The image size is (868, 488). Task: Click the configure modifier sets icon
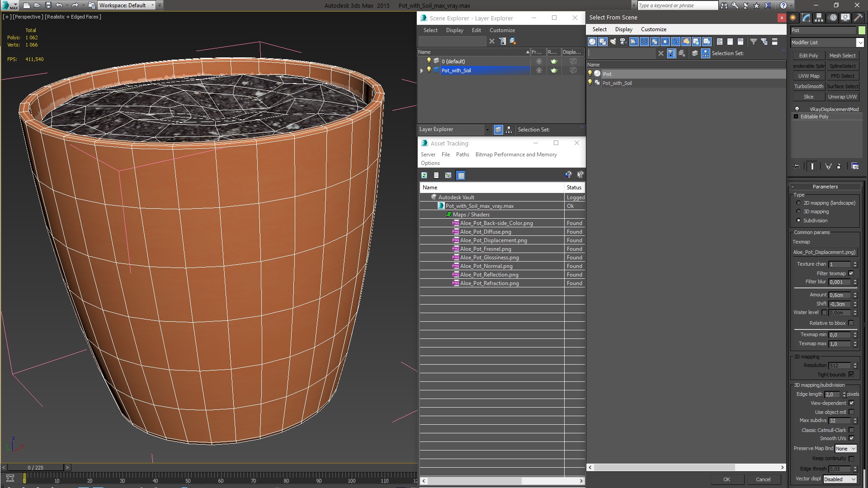(855, 166)
